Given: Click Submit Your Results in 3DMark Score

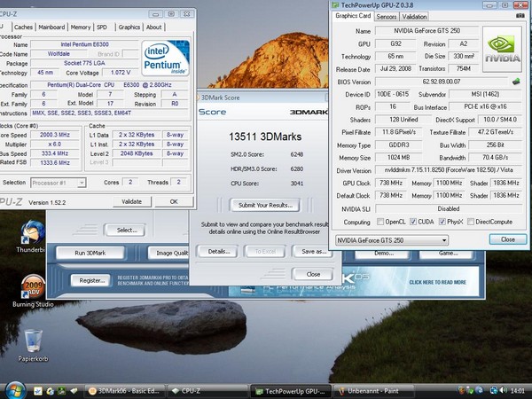Looking at the screenshot, I should click(265, 205).
